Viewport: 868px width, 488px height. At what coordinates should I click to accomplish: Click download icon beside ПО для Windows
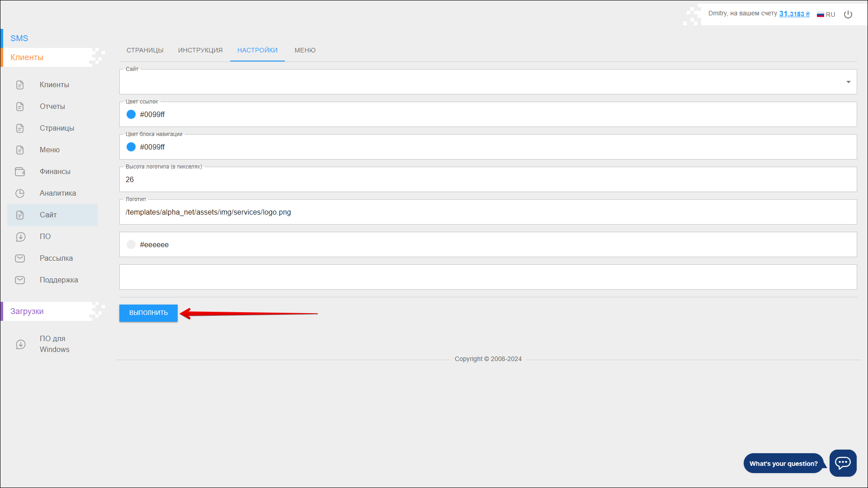point(20,344)
